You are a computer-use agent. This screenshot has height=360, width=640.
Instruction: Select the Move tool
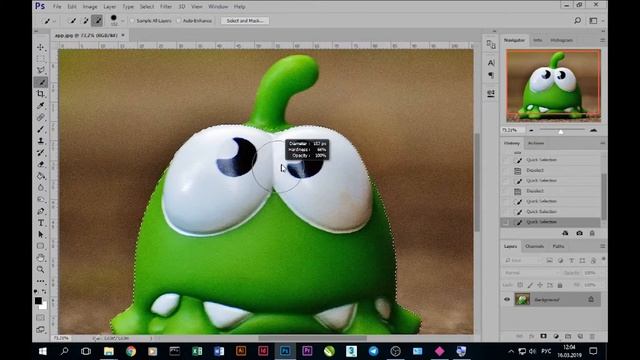(x=40, y=47)
